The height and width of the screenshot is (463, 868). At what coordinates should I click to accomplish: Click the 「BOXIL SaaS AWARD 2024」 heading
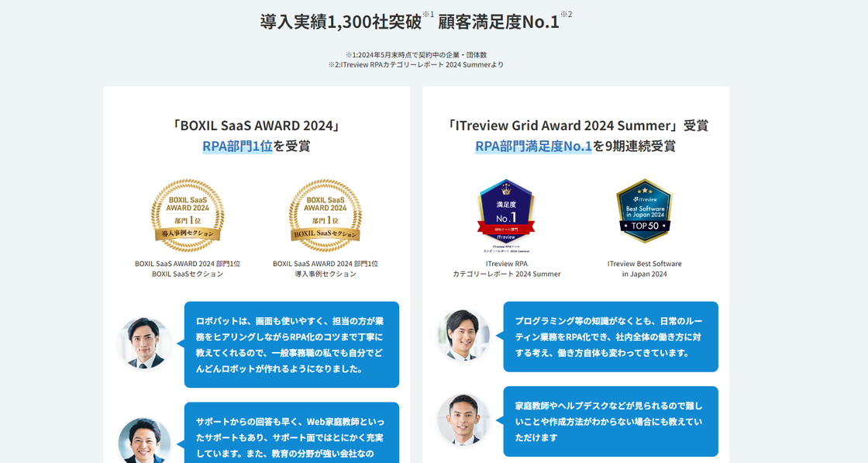pos(256,125)
